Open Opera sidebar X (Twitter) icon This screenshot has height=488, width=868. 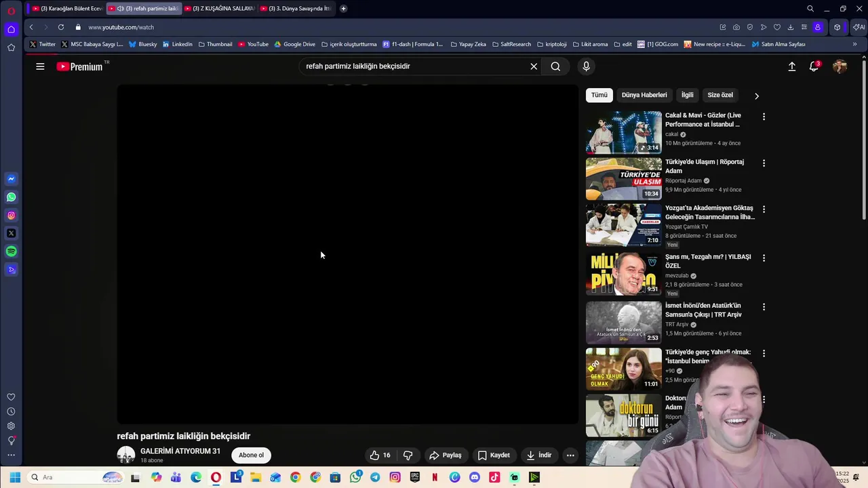pyautogui.click(x=11, y=233)
